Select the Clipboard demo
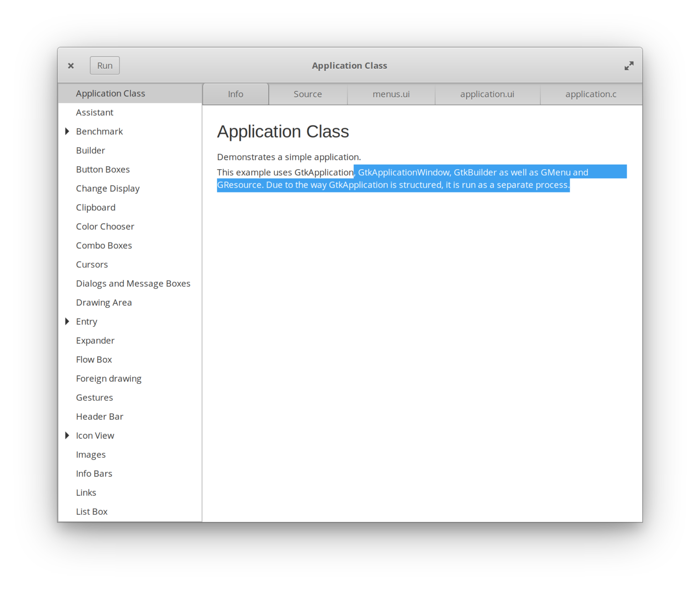The width and height of the screenshot is (700, 590). [x=96, y=207]
